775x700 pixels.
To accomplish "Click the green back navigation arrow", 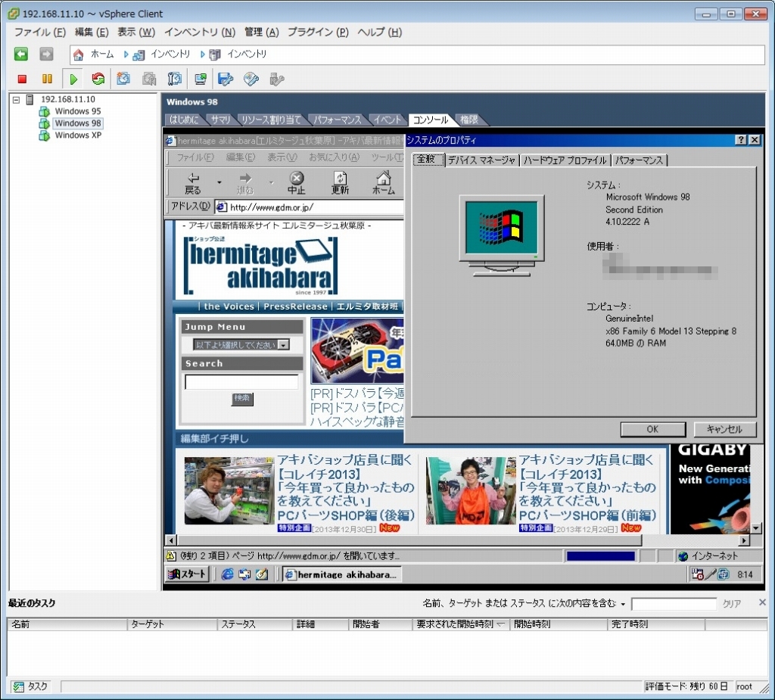I will 20,54.
